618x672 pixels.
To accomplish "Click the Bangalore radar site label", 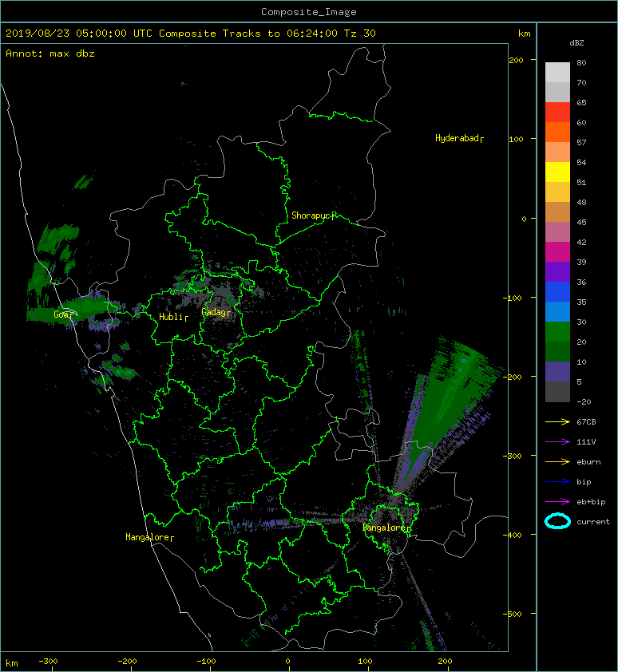I will 386,528.
